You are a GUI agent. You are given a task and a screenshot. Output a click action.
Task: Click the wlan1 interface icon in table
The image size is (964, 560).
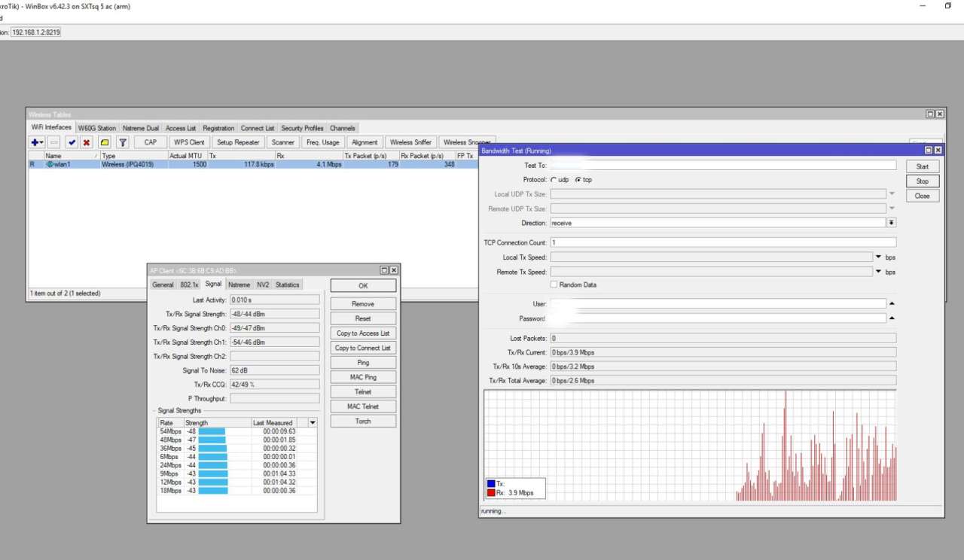[50, 164]
